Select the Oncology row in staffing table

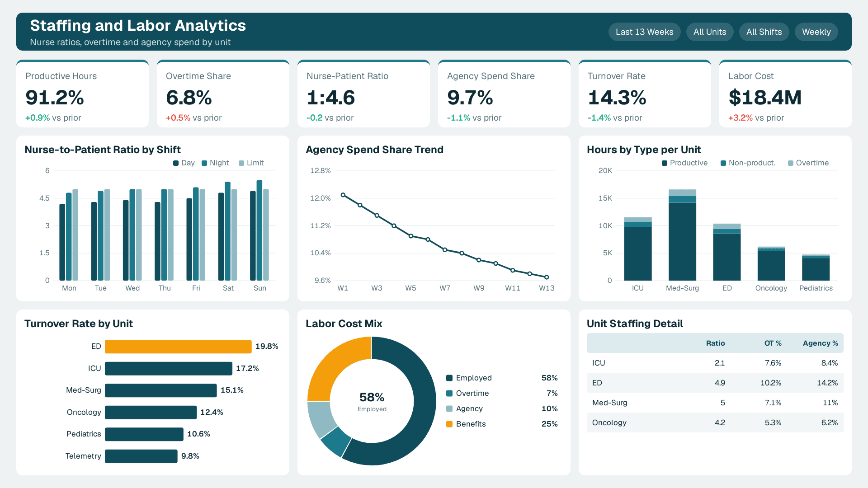pos(715,422)
